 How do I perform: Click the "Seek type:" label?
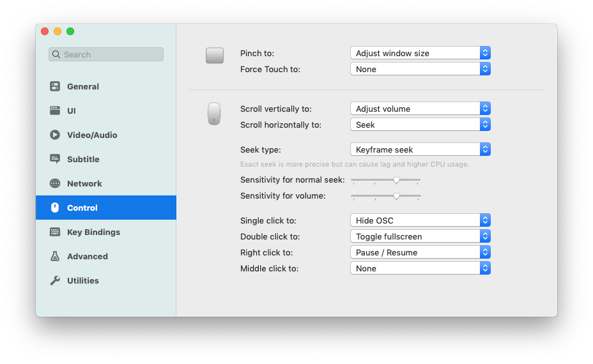[261, 149]
